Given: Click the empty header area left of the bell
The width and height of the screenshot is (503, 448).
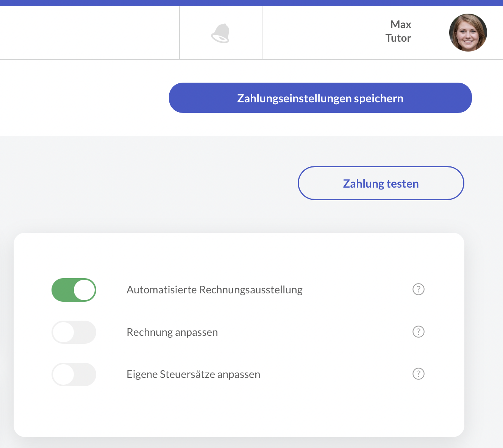Looking at the screenshot, I should click(x=89, y=33).
